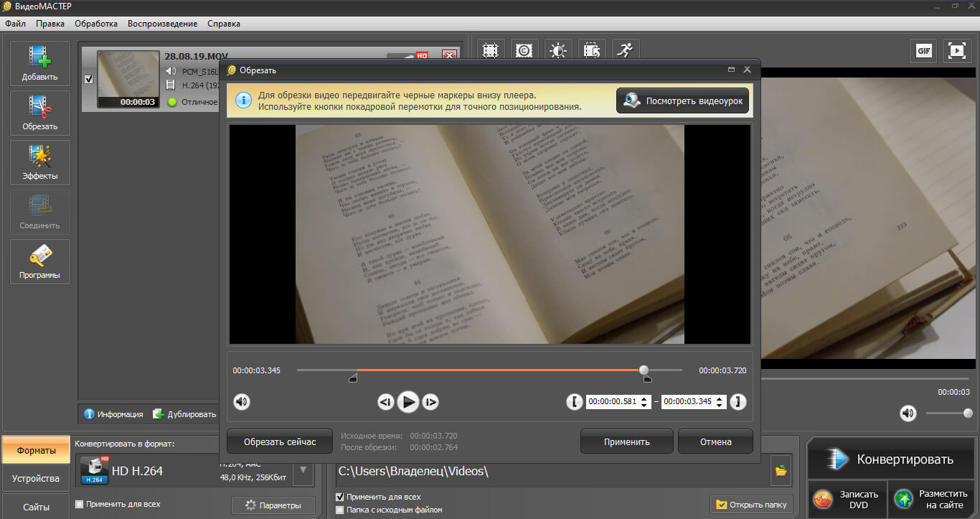Select the crop frame tool icon
Viewport: 980px width, 519px height.
point(491,50)
